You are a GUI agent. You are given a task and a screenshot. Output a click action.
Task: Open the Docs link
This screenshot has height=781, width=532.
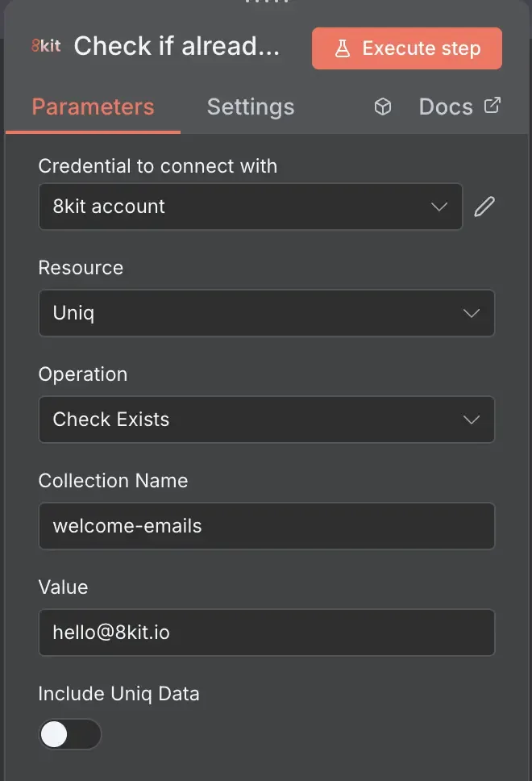pyautogui.click(x=446, y=107)
